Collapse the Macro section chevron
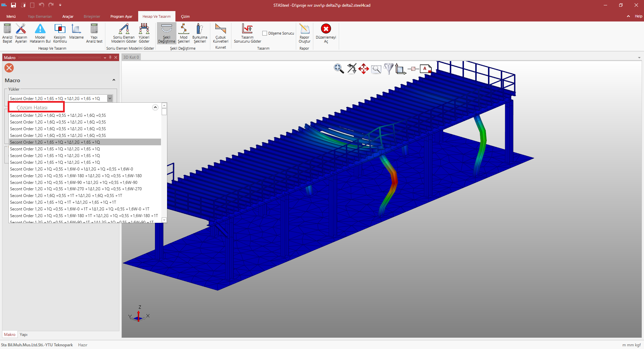Viewport: 644px width, 349px height. click(x=114, y=80)
